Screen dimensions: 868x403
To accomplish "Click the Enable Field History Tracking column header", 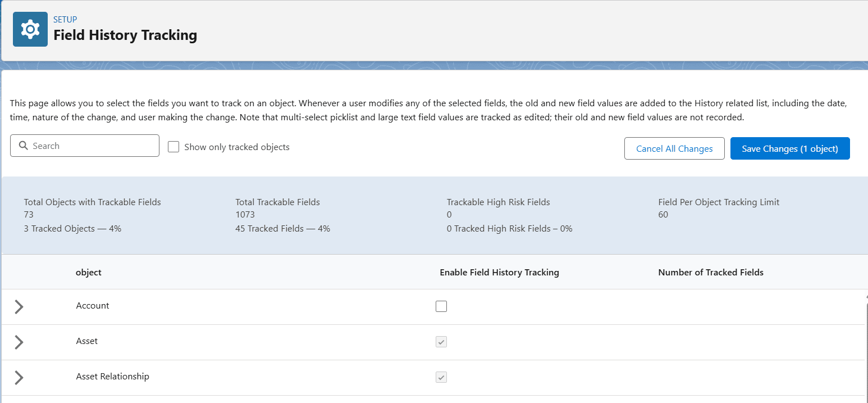I will click(499, 273).
